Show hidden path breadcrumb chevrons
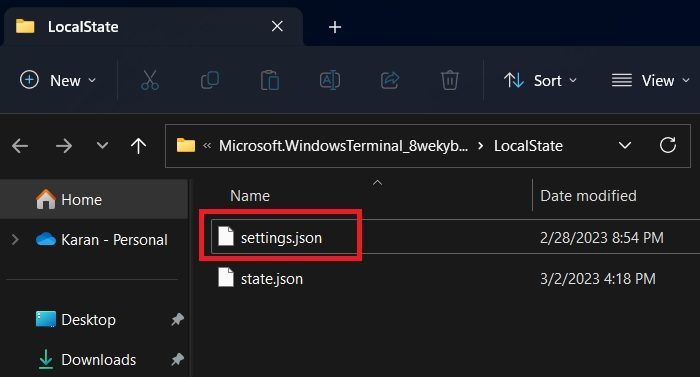The width and height of the screenshot is (700, 377). click(x=207, y=146)
